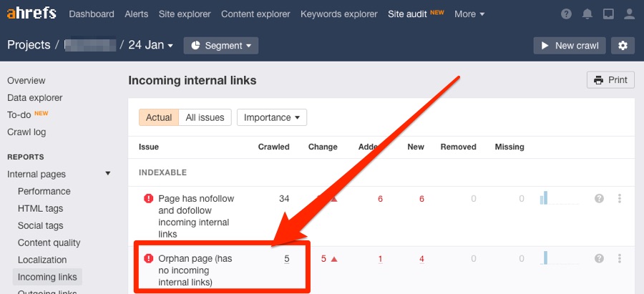Screen dimensions: 644x294
Task: Click added count 1 in Orphan page row
Action: [x=381, y=259]
